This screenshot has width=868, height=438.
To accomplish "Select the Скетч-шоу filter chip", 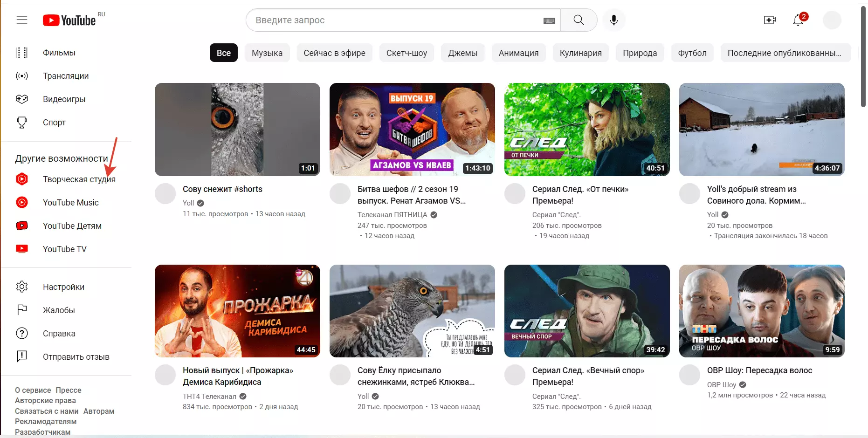I will click(x=406, y=53).
